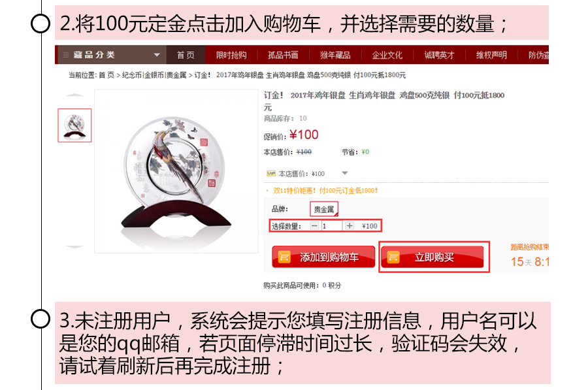
Task: Click the 纪念币|金银币|贵金属 breadcrumb link
Action: [154, 75]
